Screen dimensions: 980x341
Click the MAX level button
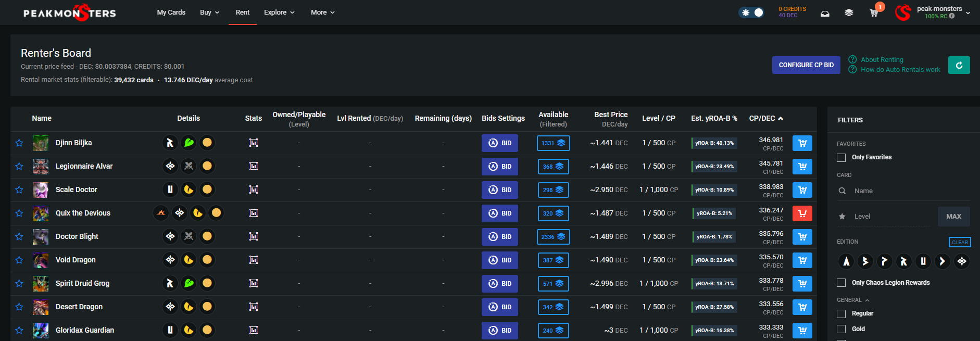(x=954, y=217)
